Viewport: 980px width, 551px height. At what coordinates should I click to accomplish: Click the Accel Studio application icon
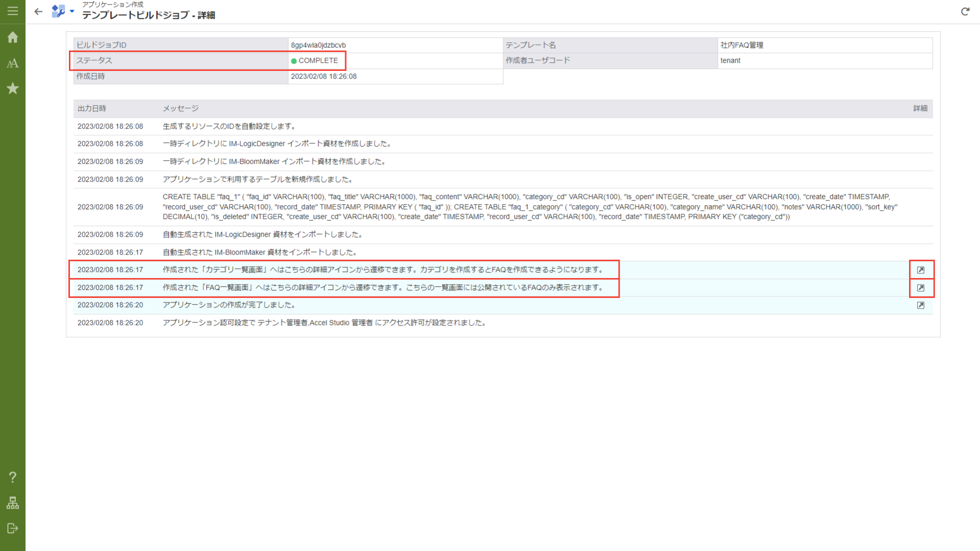pos(58,11)
